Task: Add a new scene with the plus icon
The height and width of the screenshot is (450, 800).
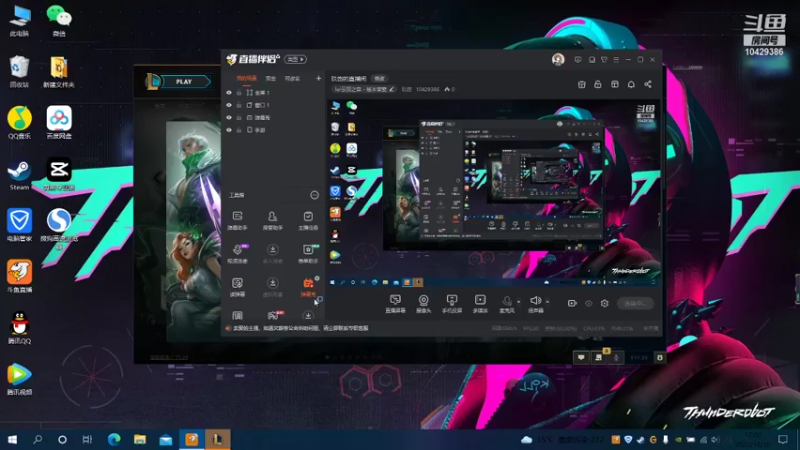Action: [318, 78]
